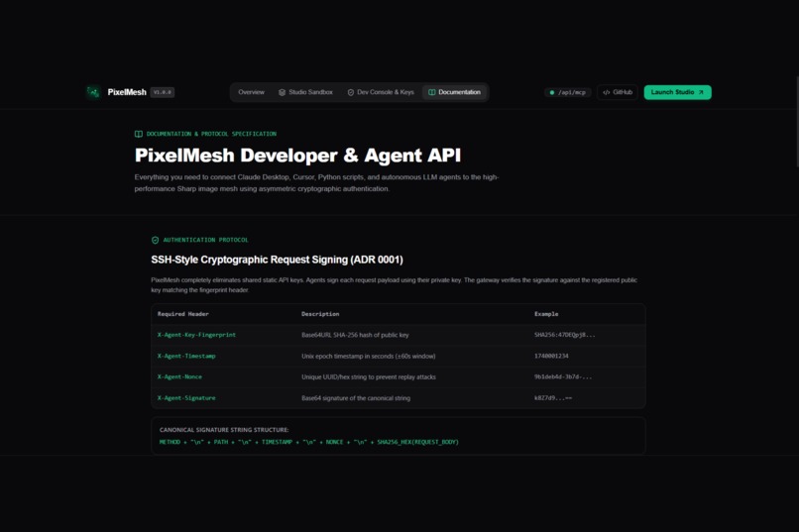Image resolution: width=799 pixels, height=532 pixels.
Task: Select the X-Agent-Signature header name
Action: tap(186, 398)
